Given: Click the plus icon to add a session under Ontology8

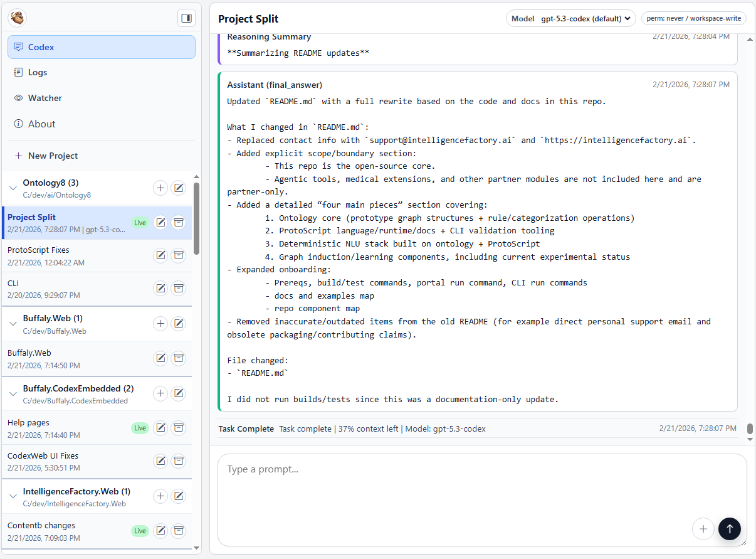Looking at the screenshot, I should coord(160,188).
